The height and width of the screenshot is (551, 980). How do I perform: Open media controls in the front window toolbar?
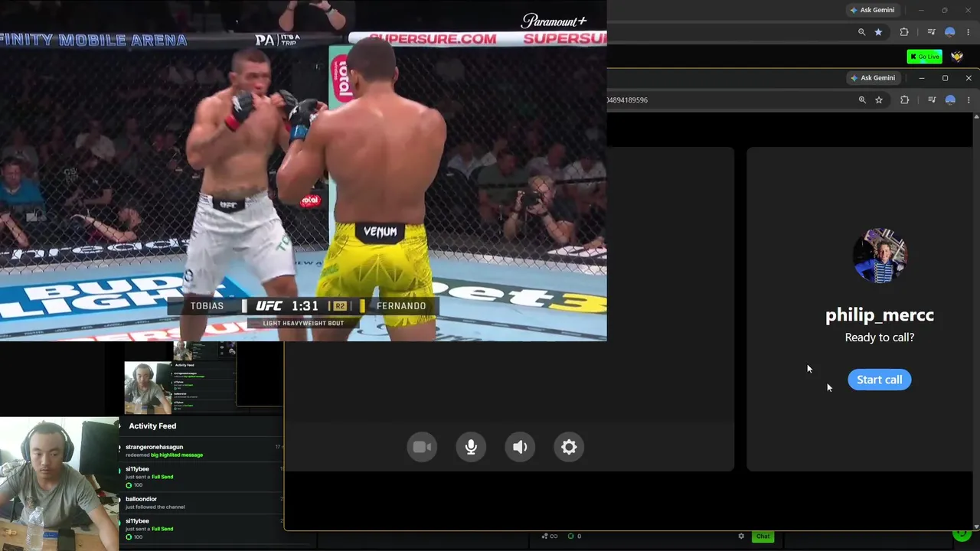coord(932,99)
